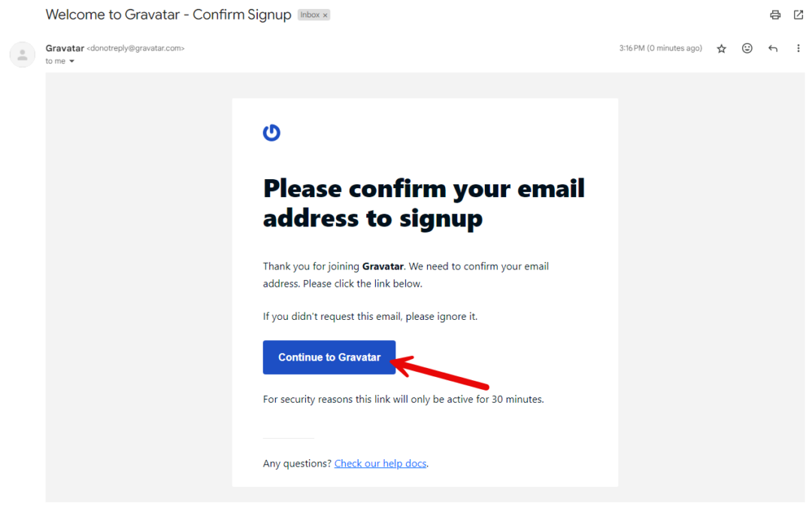Open the three-dot More options menu

(x=798, y=48)
